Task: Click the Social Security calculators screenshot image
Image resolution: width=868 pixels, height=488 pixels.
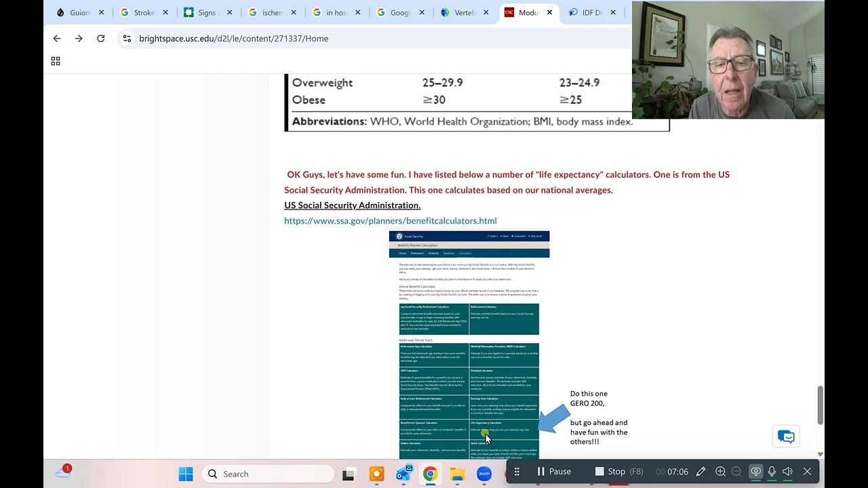Action: click(469, 345)
